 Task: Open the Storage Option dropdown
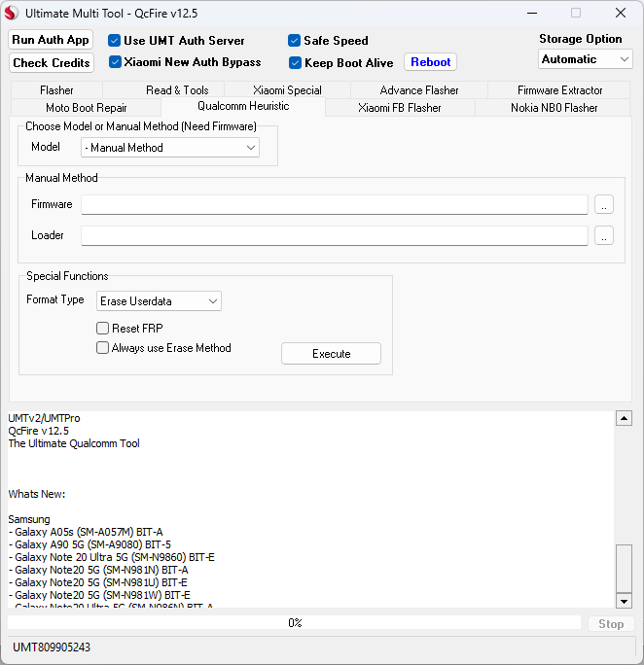coord(585,59)
